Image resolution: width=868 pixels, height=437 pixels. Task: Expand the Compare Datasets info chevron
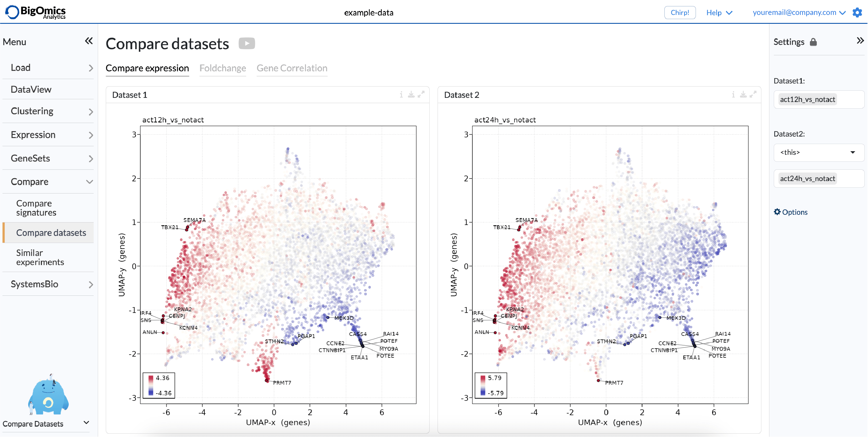tap(86, 423)
